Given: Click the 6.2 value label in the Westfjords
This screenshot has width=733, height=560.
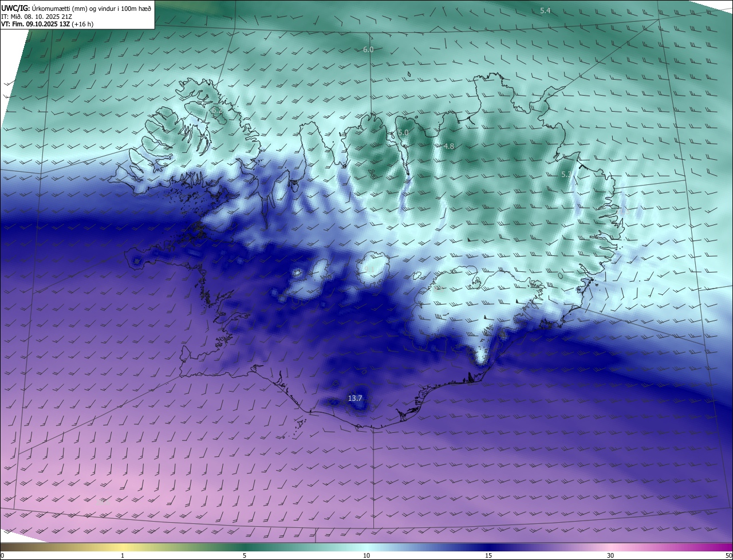Looking at the screenshot, I should pyautogui.click(x=216, y=110).
